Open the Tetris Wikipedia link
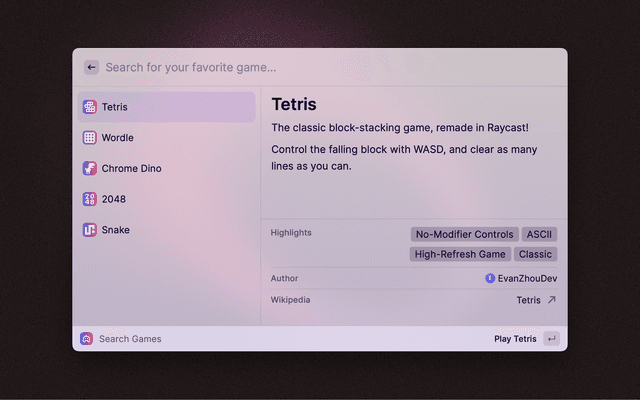640x400 pixels. pos(528,300)
